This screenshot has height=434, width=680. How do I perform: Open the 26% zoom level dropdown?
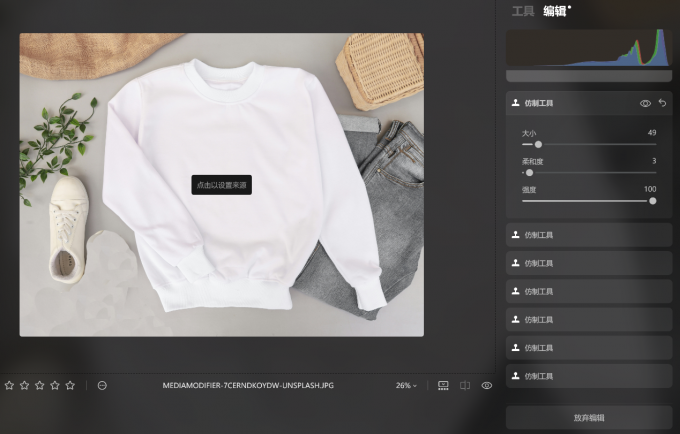pyautogui.click(x=406, y=385)
